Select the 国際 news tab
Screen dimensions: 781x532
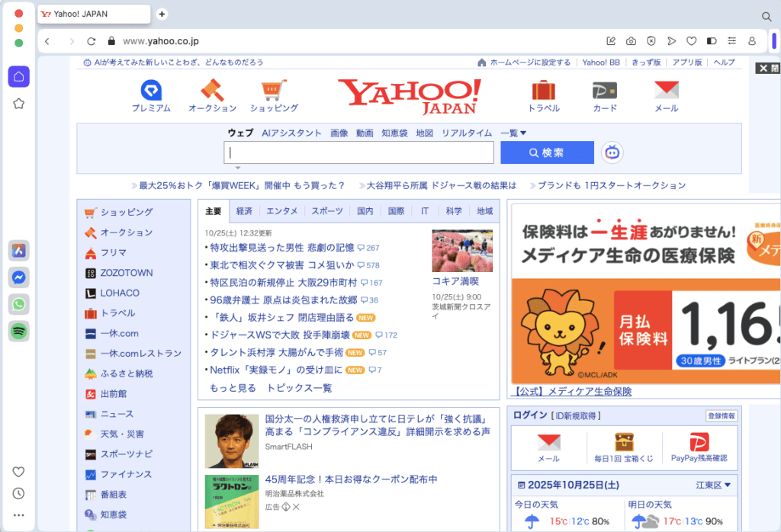[x=396, y=211]
